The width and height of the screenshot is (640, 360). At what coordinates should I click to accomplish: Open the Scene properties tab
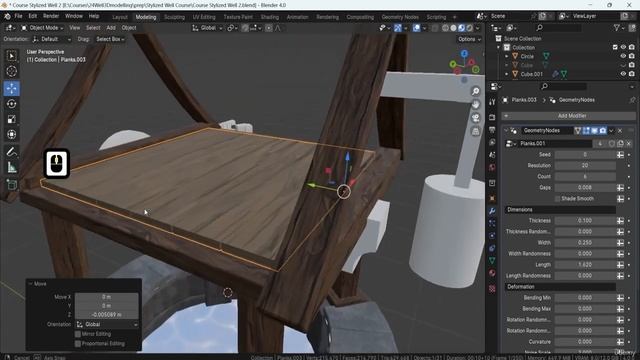pos(492,155)
